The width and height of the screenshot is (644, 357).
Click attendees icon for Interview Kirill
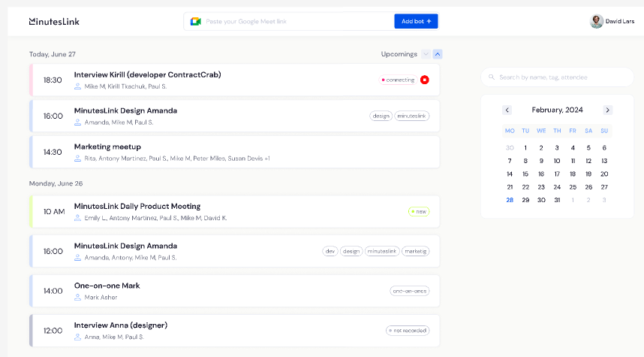[x=77, y=86]
